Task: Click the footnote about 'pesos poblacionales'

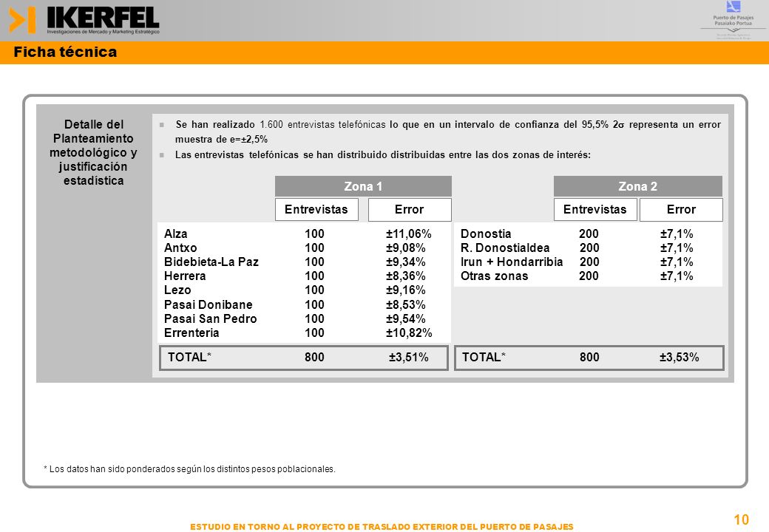Action: [x=190, y=468]
